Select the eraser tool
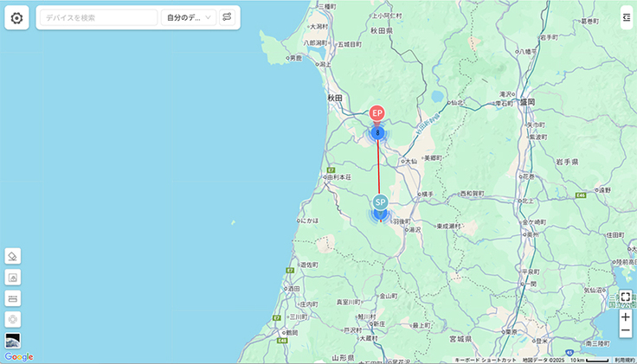The height and width of the screenshot is (364, 637). pyautogui.click(x=13, y=257)
